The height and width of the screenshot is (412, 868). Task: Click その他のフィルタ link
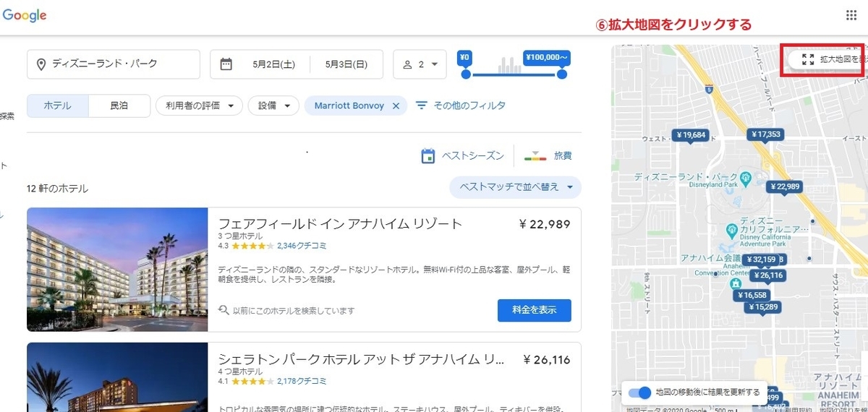tap(469, 106)
